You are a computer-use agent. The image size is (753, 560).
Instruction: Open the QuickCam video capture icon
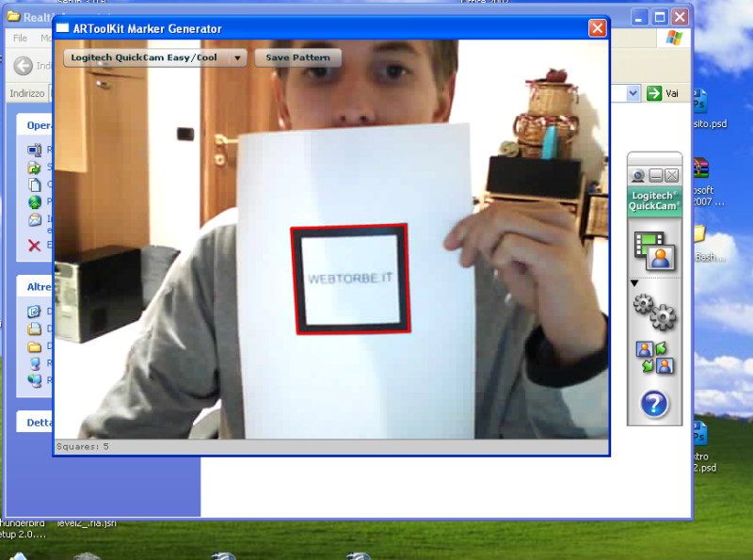click(654, 250)
